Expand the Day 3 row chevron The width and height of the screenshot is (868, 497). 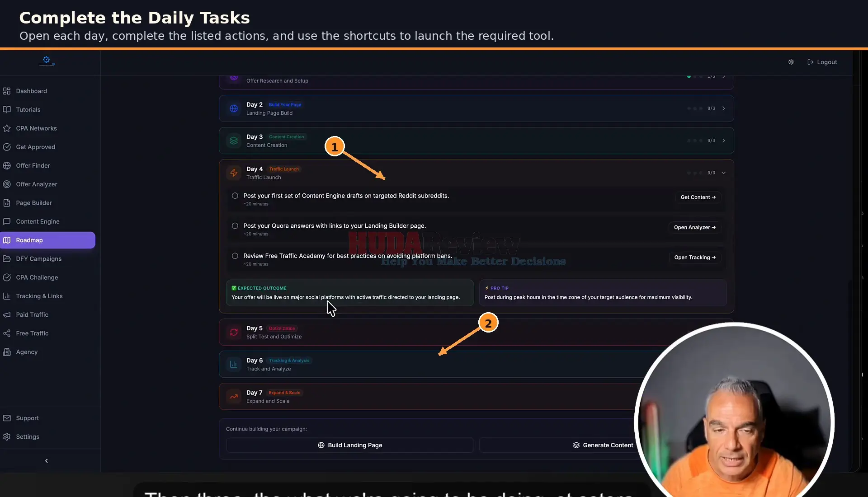[724, 141]
